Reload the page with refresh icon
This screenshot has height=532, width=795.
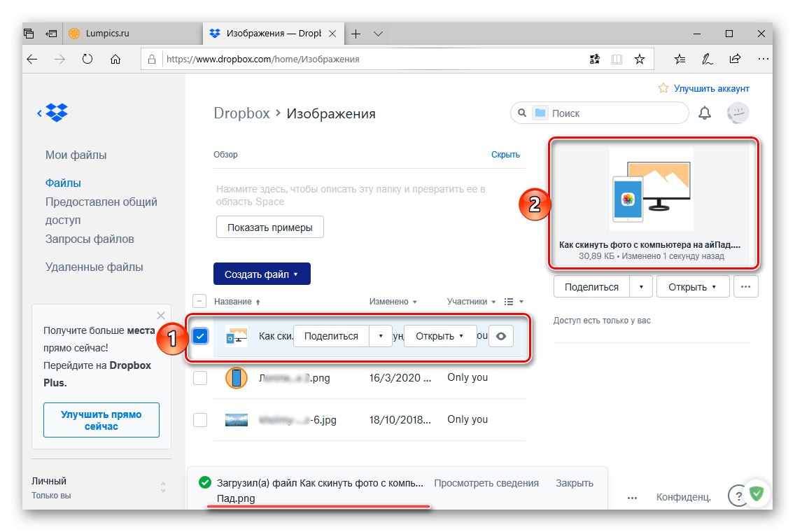87,59
